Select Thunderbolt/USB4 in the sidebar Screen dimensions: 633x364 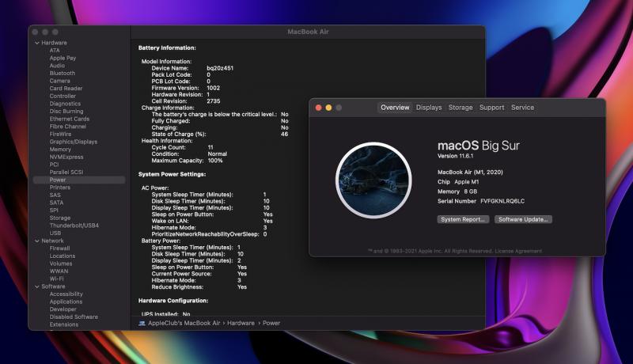(x=74, y=226)
